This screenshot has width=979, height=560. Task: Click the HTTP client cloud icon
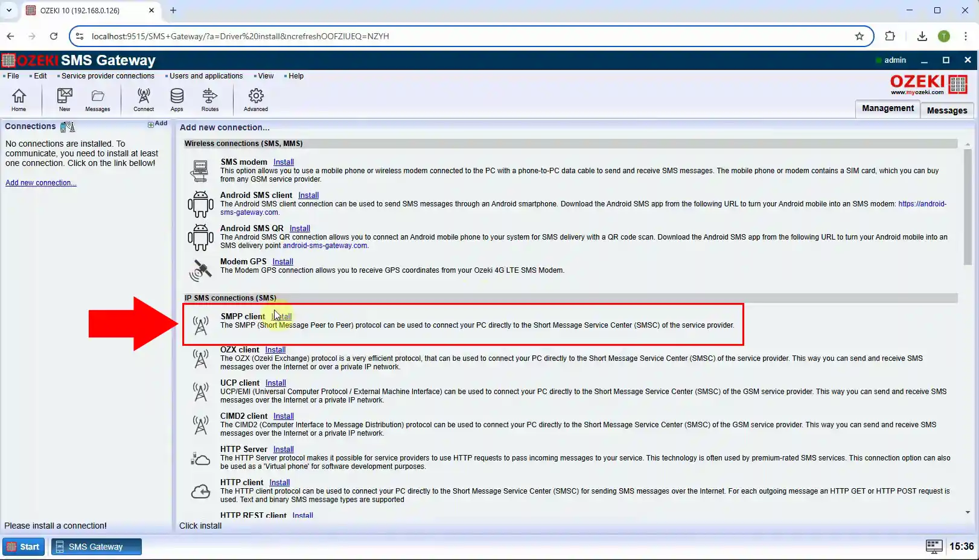click(x=200, y=492)
